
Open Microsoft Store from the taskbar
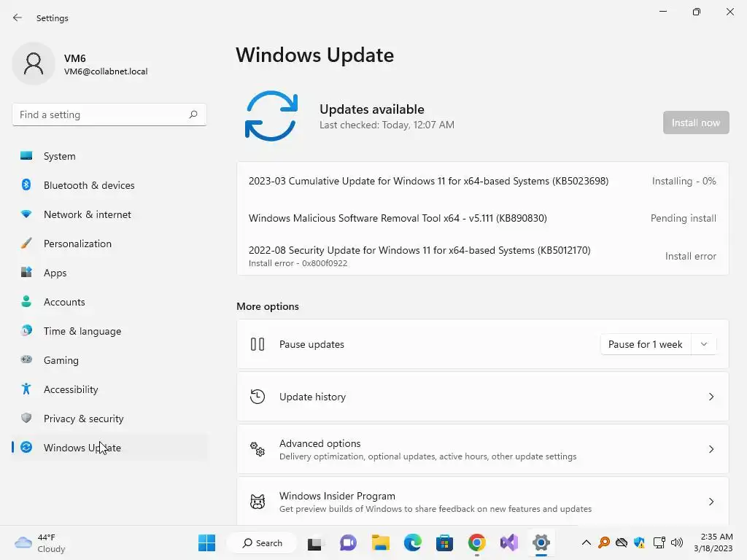[x=444, y=542]
